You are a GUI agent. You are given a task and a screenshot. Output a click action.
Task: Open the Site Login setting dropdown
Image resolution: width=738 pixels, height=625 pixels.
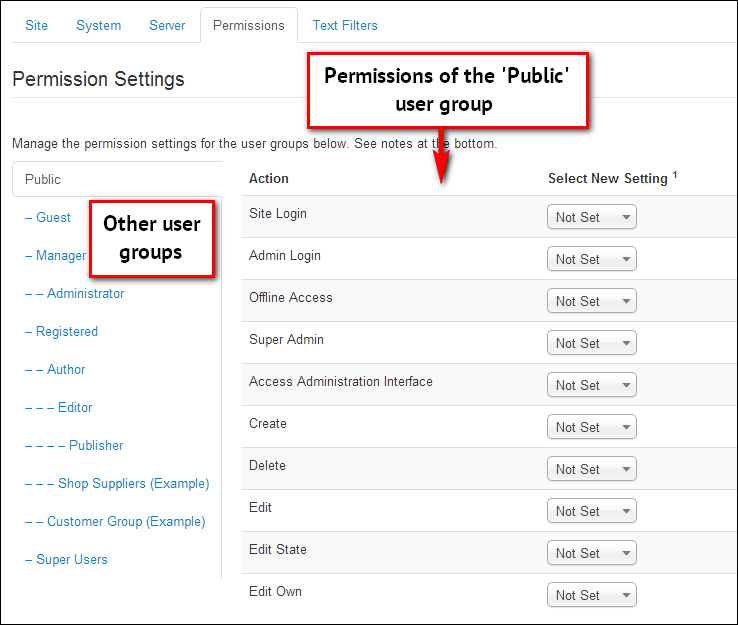click(x=592, y=217)
